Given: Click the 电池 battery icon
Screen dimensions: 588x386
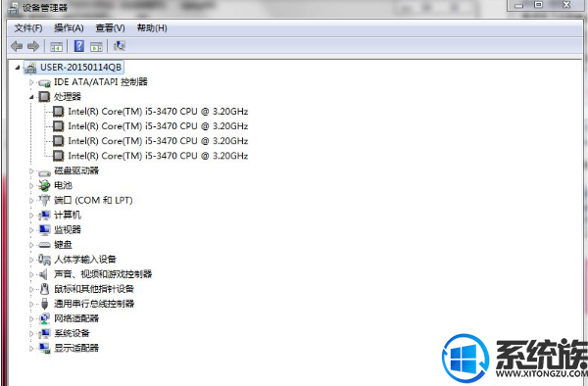Looking at the screenshot, I should point(44,185).
